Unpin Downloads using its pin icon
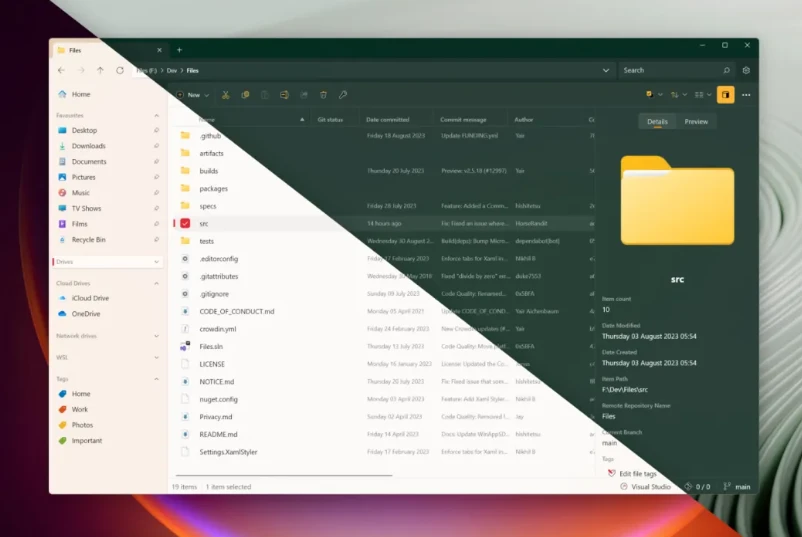This screenshot has height=537, width=802. (x=157, y=146)
